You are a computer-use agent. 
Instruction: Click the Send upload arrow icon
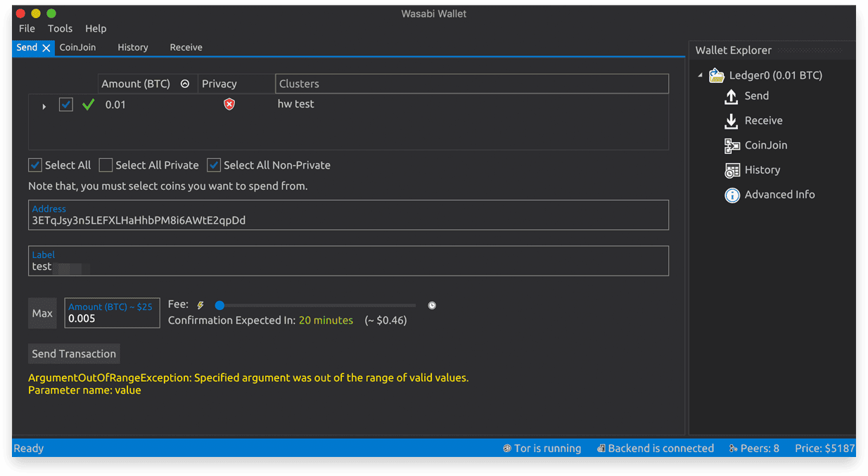732,97
